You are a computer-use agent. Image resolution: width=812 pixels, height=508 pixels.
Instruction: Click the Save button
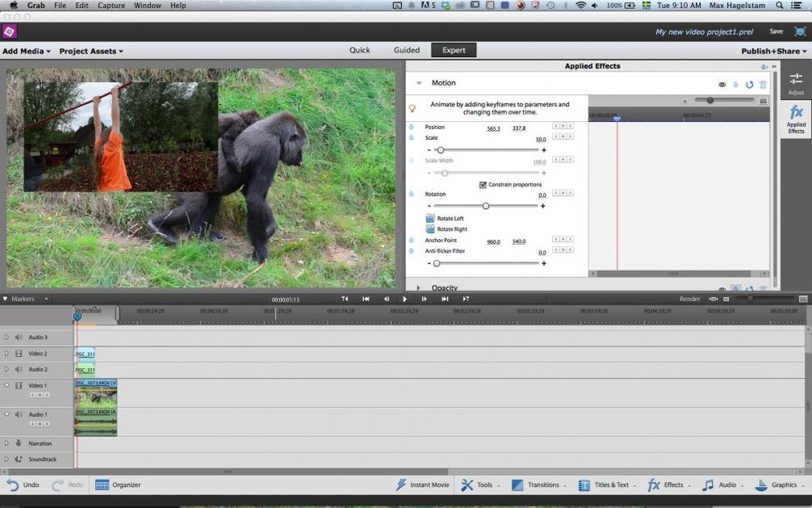[775, 32]
